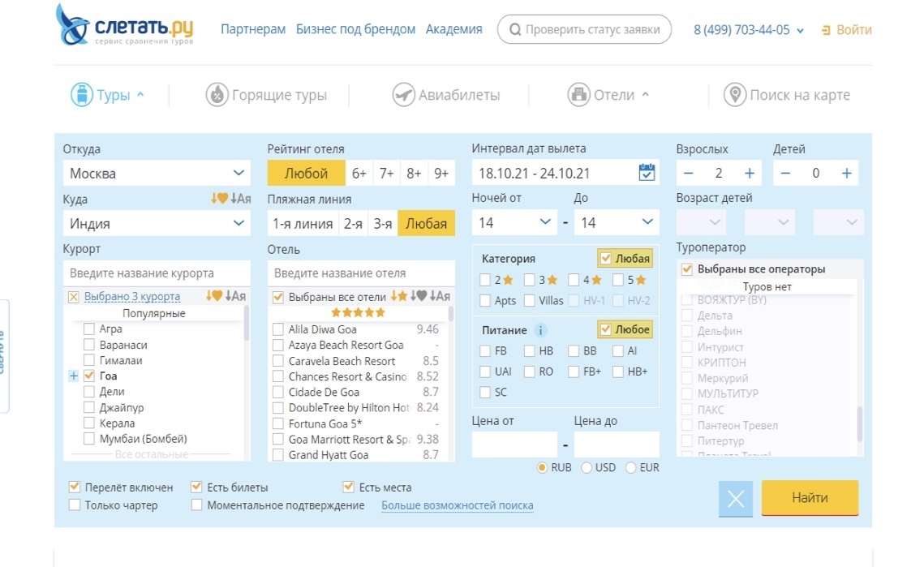The height and width of the screenshot is (567, 924).
Task: Enable the Только чартер checkbox
Action: coord(75,505)
